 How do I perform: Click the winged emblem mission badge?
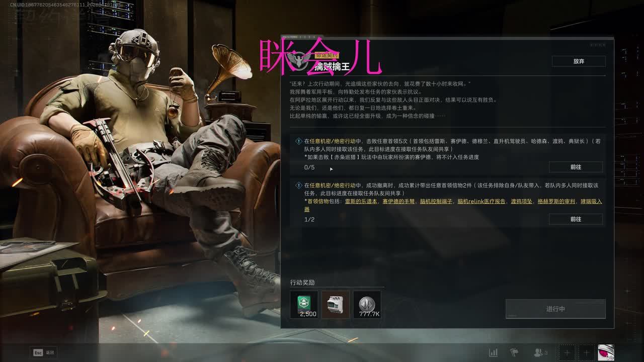(x=300, y=61)
